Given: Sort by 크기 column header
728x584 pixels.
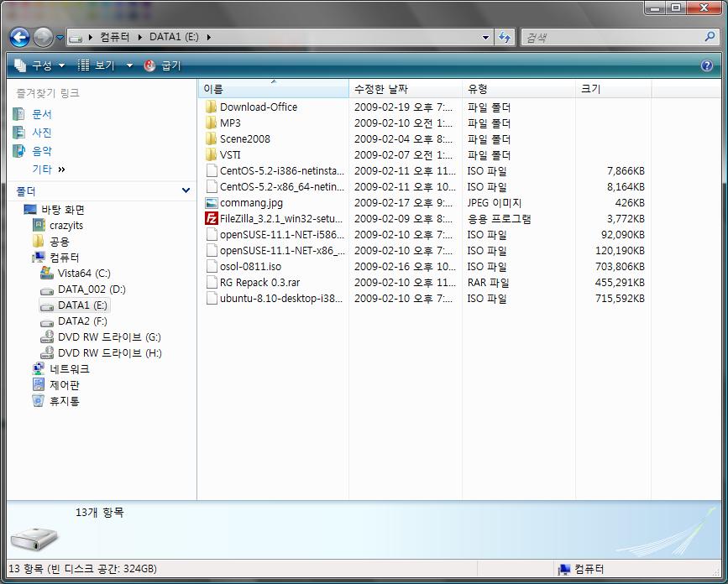Looking at the screenshot, I should (x=613, y=89).
